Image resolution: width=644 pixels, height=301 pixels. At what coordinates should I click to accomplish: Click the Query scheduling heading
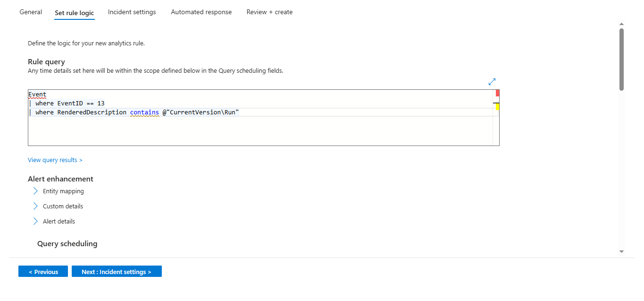(67, 244)
